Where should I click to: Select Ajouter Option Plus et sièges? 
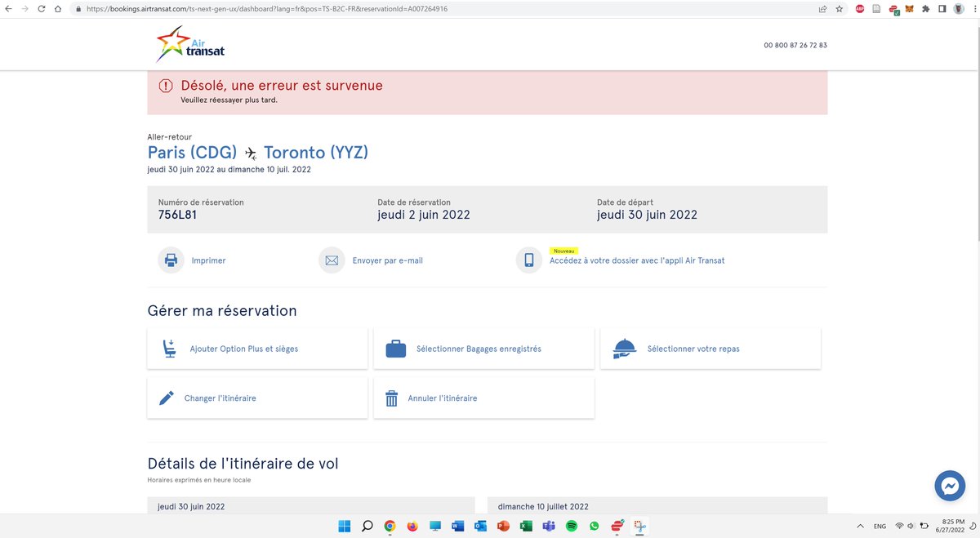pos(257,349)
